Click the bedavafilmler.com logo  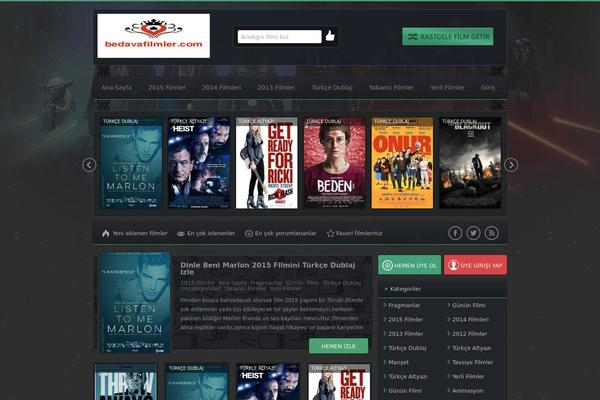tap(153, 36)
